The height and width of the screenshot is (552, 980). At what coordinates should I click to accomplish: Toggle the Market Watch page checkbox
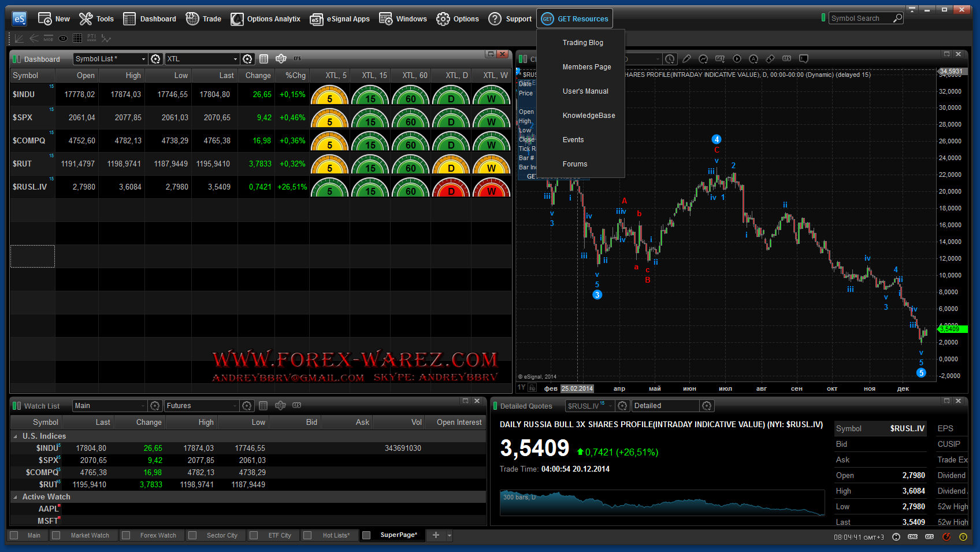[56, 535]
